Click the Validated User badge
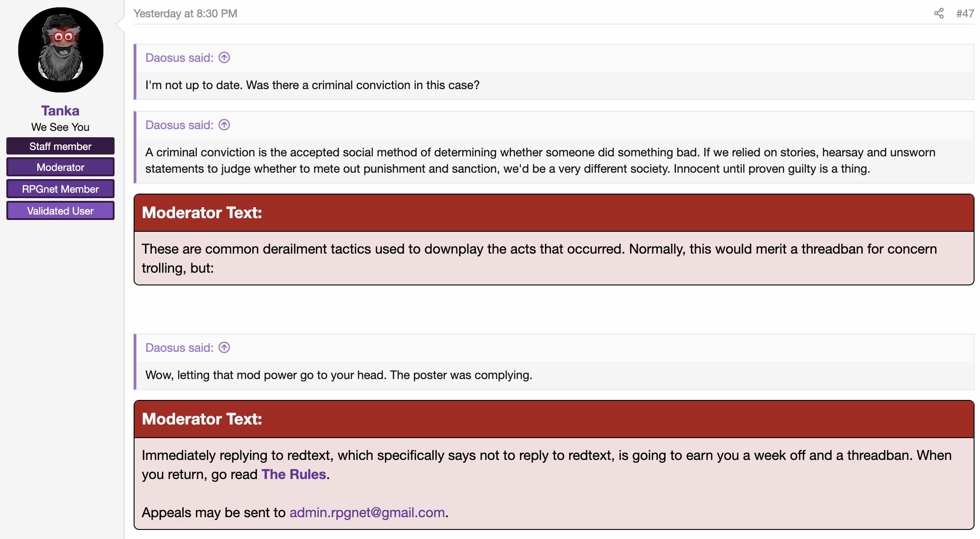The image size is (980, 539). pos(60,211)
